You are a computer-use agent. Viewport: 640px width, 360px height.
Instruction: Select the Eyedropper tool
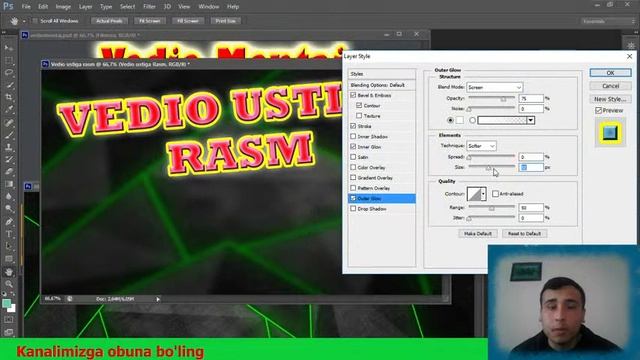tap(9, 110)
